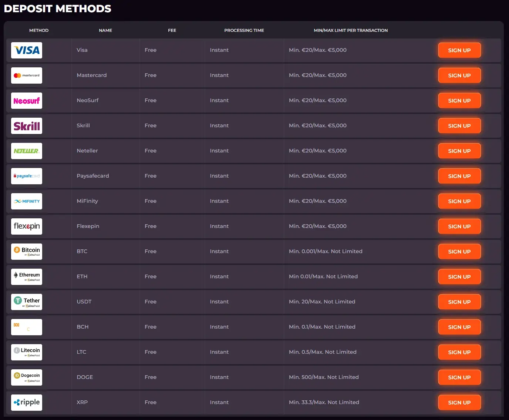Select the Skrill logo
The width and height of the screenshot is (509, 420).
click(x=27, y=126)
